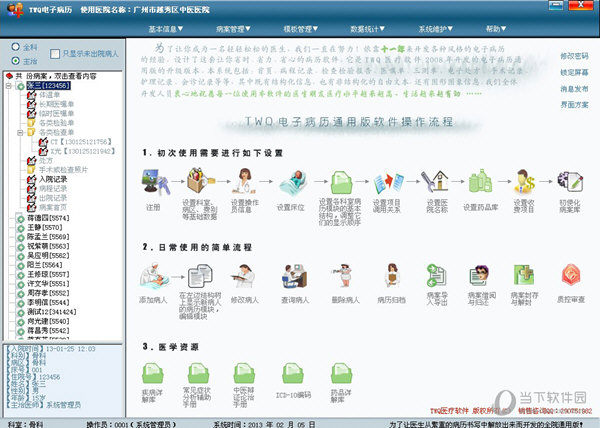The image size is (600, 428).
Task: Click the 修改密码 link
Action: tap(574, 56)
